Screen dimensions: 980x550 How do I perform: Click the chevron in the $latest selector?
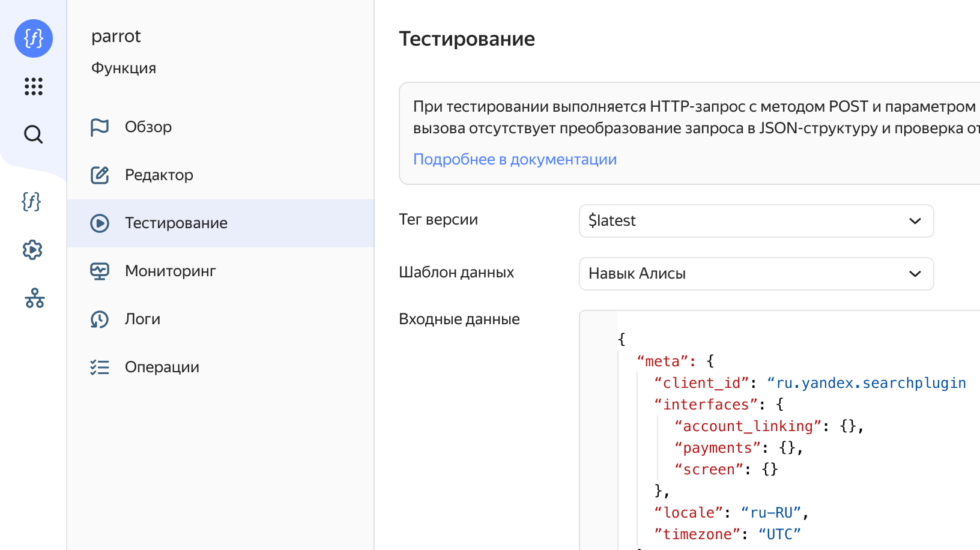pos(915,221)
